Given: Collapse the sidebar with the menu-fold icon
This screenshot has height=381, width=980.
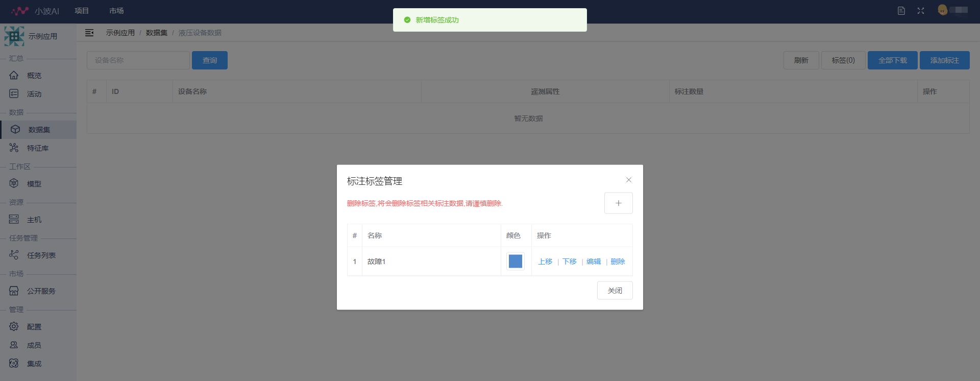Looking at the screenshot, I should pyautogui.click(x=89, y=33).
